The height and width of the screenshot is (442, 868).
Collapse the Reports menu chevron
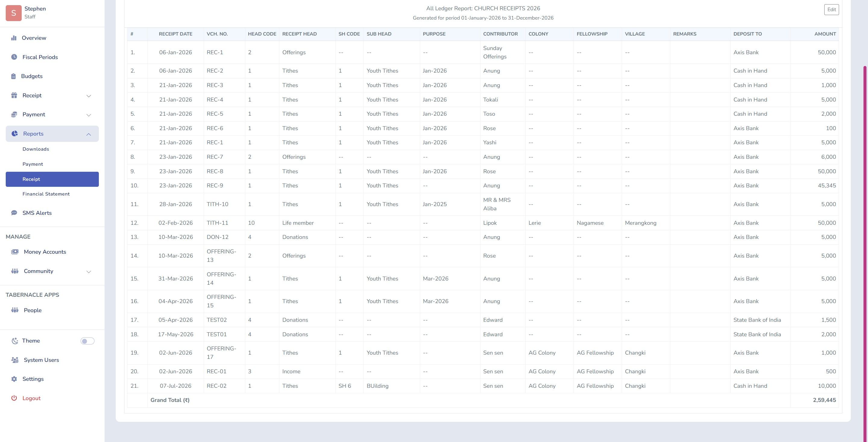89,134
